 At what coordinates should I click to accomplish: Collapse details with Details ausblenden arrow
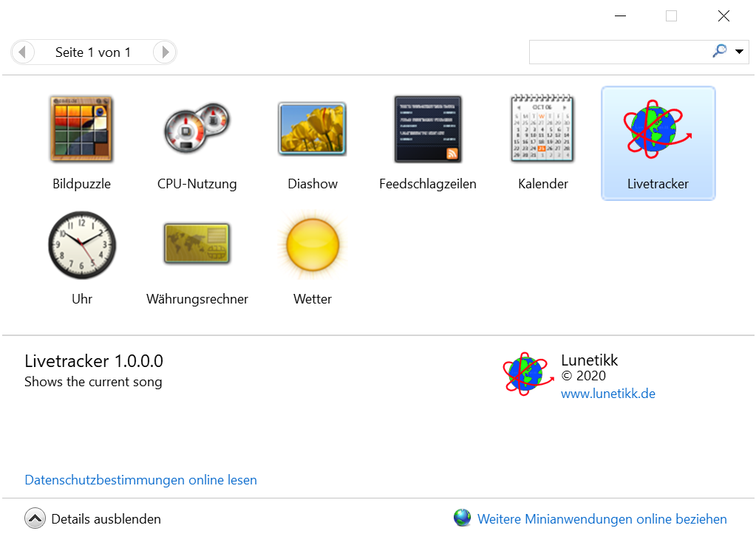pos(35,519)
